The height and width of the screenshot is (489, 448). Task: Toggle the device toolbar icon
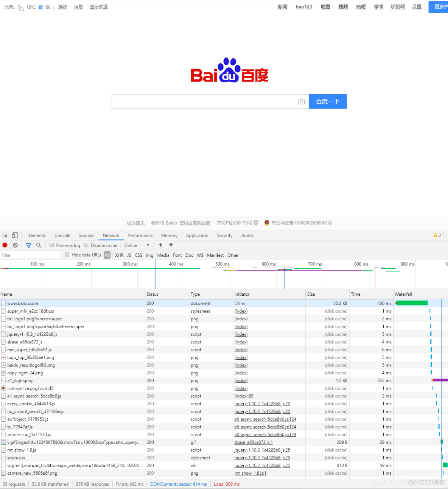point(15,235)
